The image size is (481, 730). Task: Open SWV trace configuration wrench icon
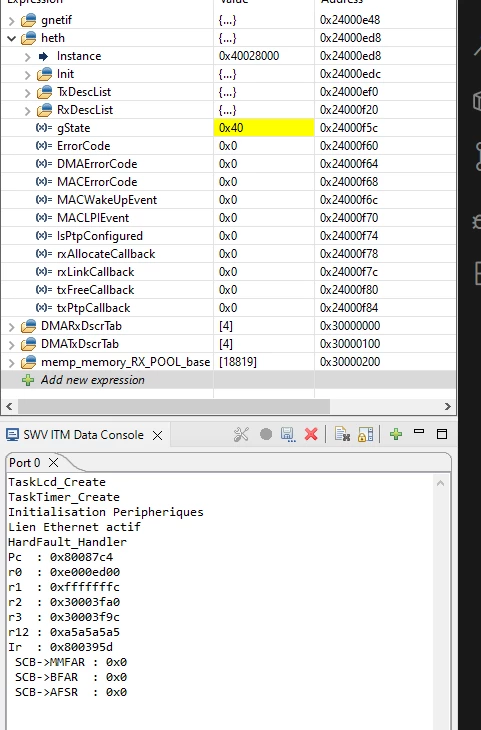click(241, 434)
